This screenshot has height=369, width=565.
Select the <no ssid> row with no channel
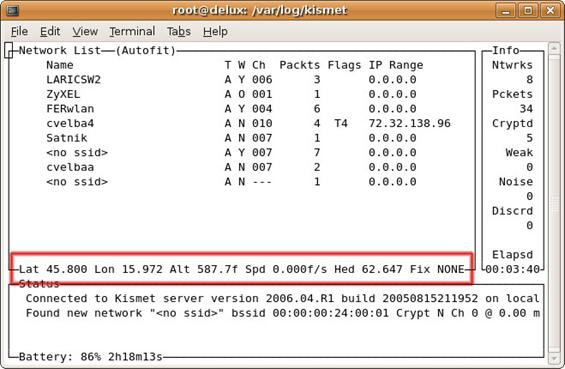[231, 182]
